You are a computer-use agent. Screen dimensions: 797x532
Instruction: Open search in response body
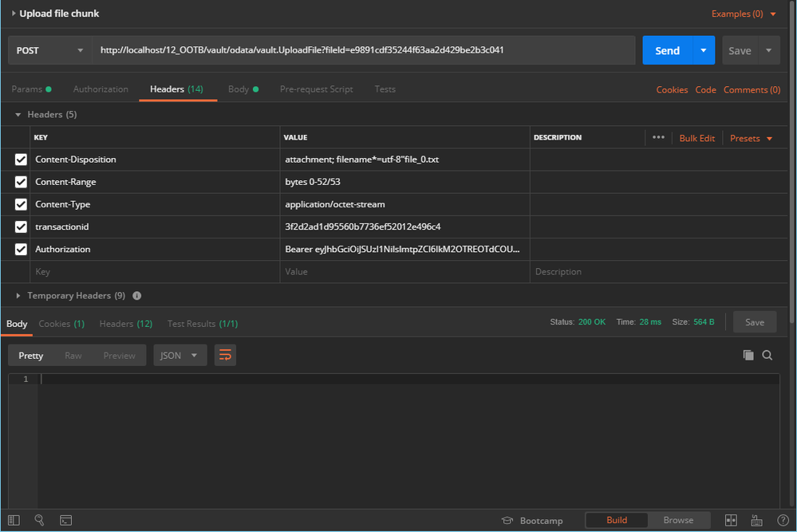[767, 355]
